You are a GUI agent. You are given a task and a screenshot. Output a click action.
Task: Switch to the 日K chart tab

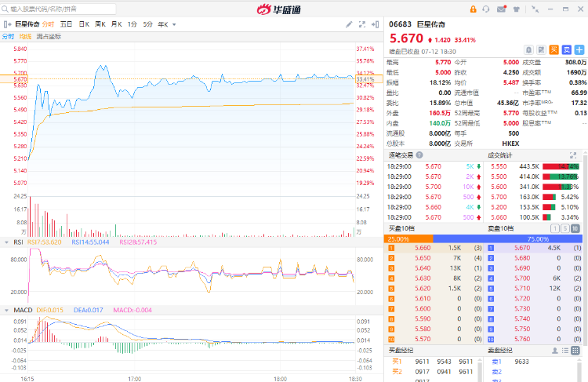83,24
